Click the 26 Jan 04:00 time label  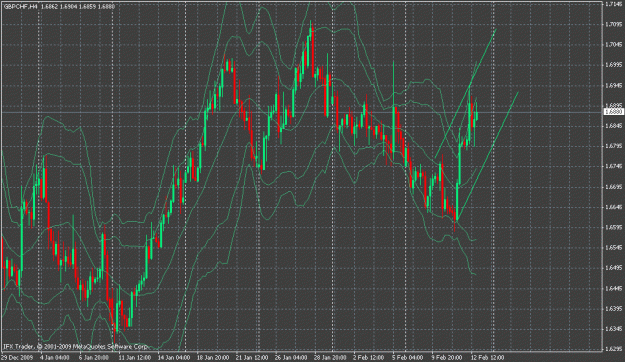[x=291, y=357]
